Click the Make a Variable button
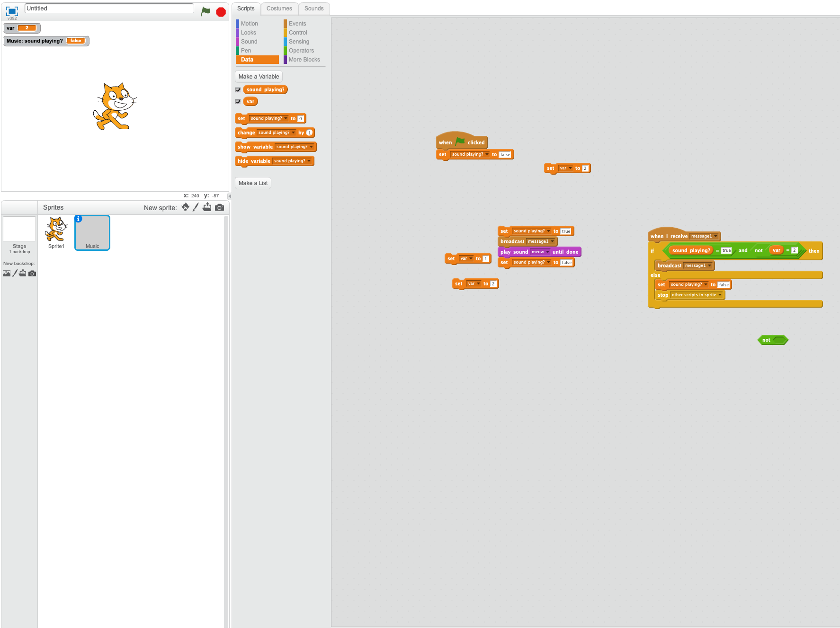The height and width of the screenshot is (628, 840). pos(259,76)
